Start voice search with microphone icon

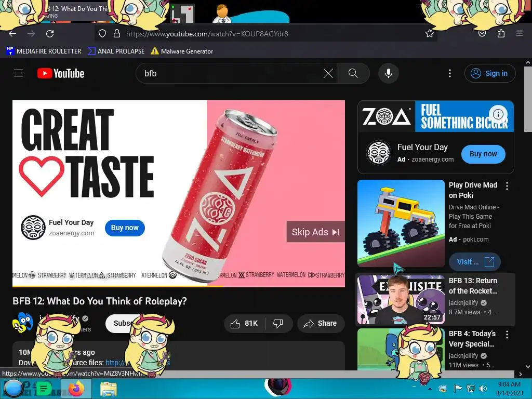(389, 73)
